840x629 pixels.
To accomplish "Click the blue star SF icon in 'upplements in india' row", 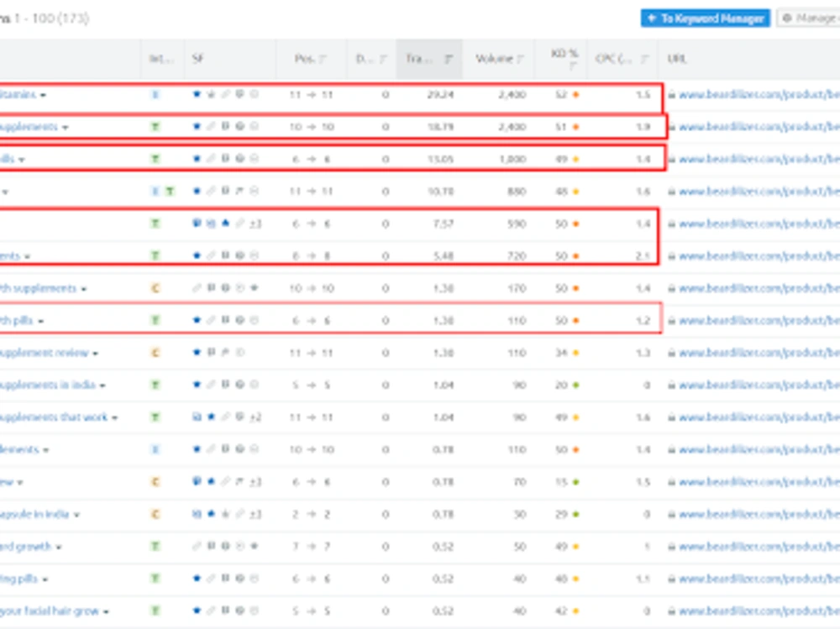I will click(x=197, y=384).
